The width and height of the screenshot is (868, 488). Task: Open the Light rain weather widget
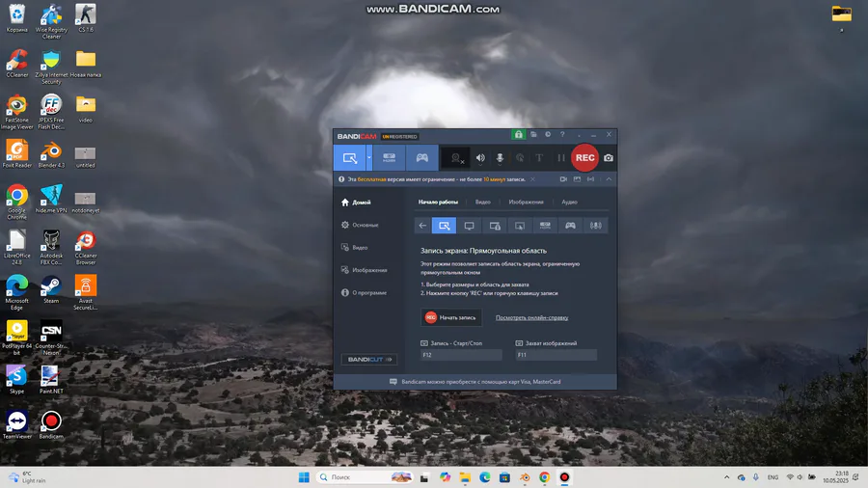click(x=27, y=477)
